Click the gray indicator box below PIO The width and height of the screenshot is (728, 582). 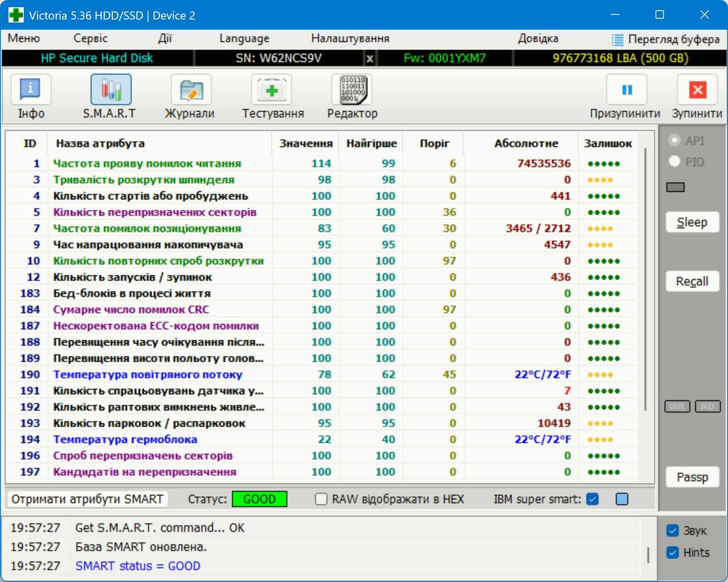[675, 187]
